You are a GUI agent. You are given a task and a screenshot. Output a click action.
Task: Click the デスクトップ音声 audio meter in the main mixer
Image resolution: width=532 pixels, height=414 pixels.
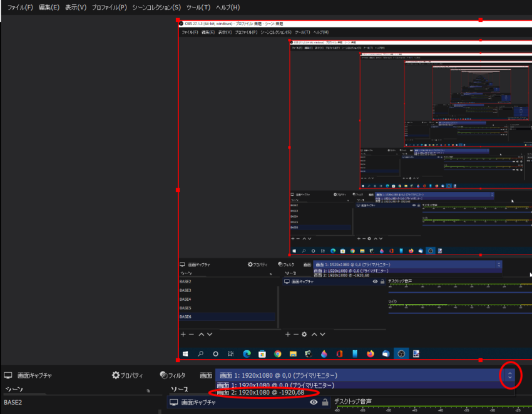[433, 408]
